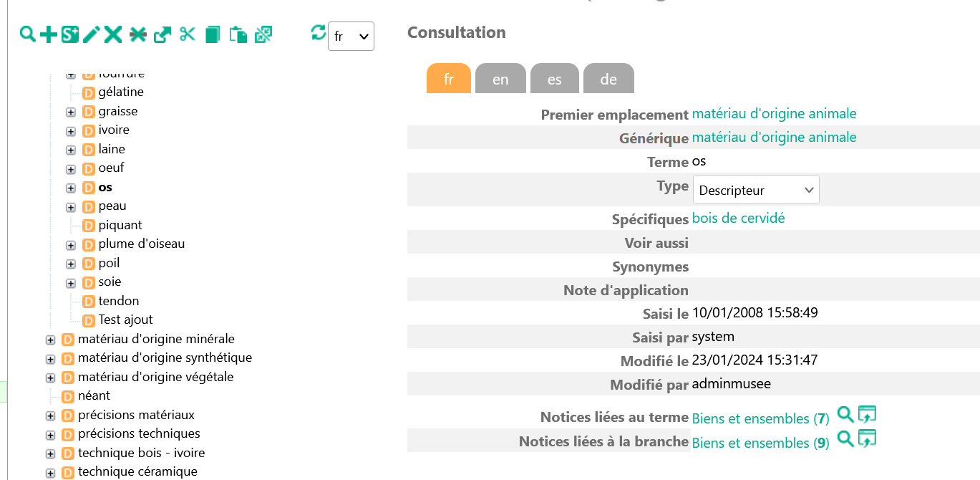Click the clipboard paste icon
Image resolution: width=980 pixels, height=480 pixels.
(238, 34)
